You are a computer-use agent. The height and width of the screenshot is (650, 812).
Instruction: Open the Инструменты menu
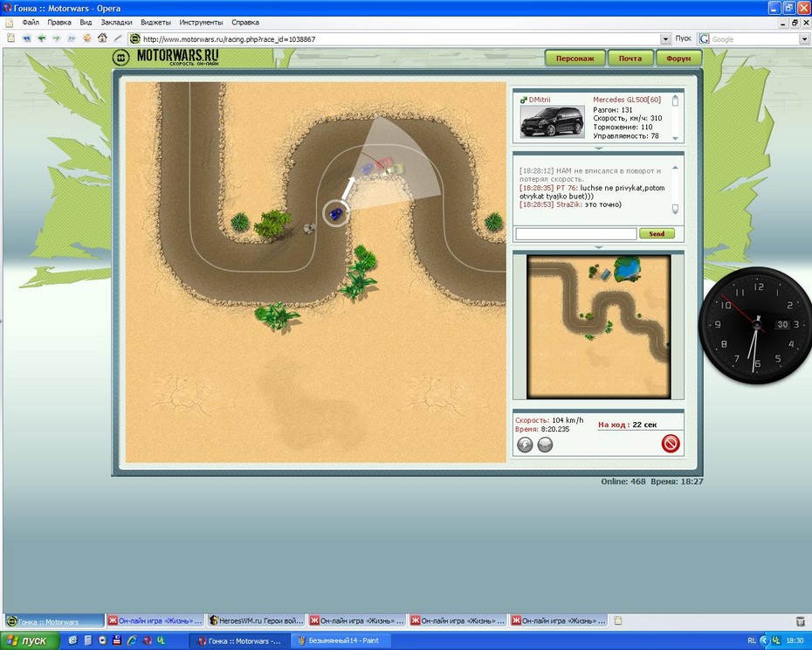(201, 22)
